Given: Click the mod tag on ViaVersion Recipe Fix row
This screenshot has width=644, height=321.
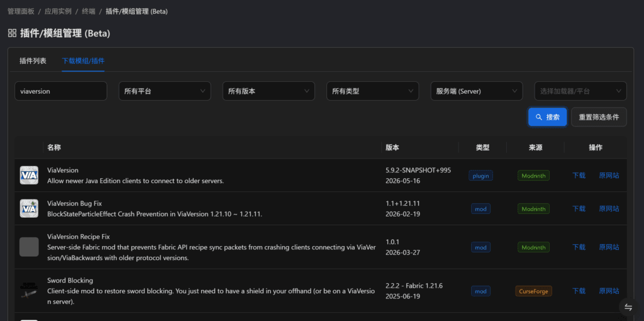Looking at the screenshot, I should 480,247.
